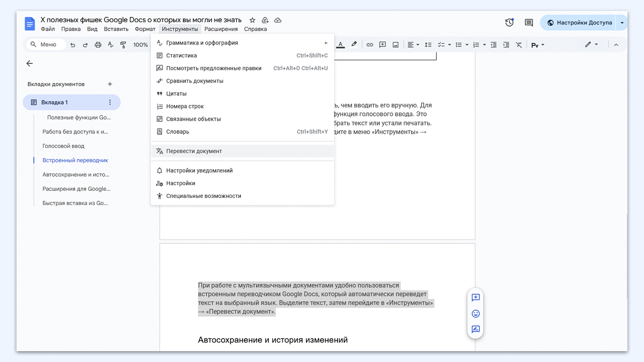Viewport: 644px width, 362px height.
Task: Click the Настройки Доступа button
Action: click(579, 23)
